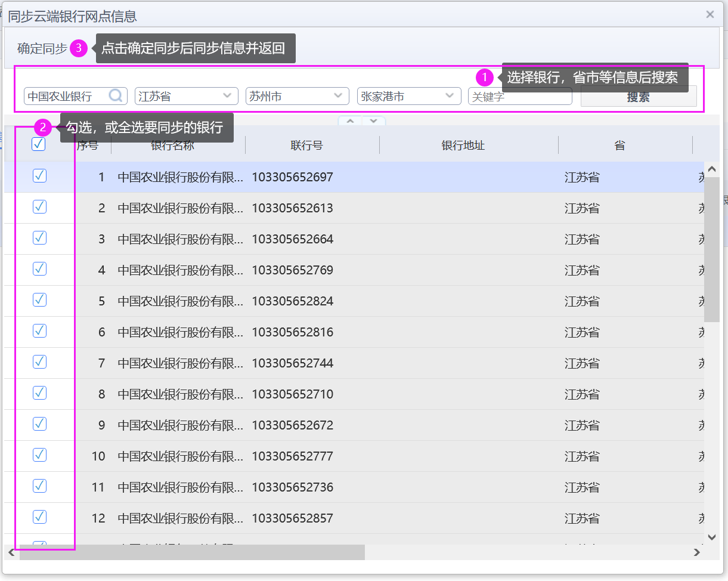
Task: Click 江苏省 cell in row 6
Action: 582,332
